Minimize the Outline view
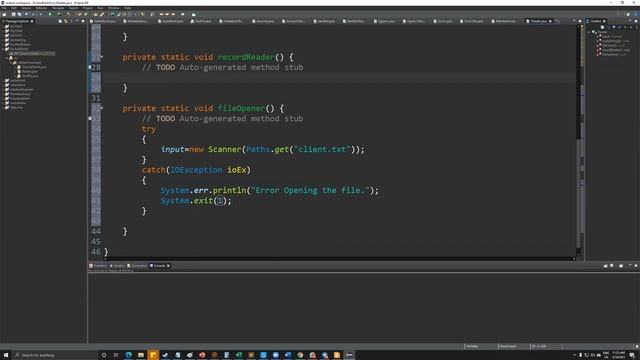640x360 pixels. tap(630, 20)
